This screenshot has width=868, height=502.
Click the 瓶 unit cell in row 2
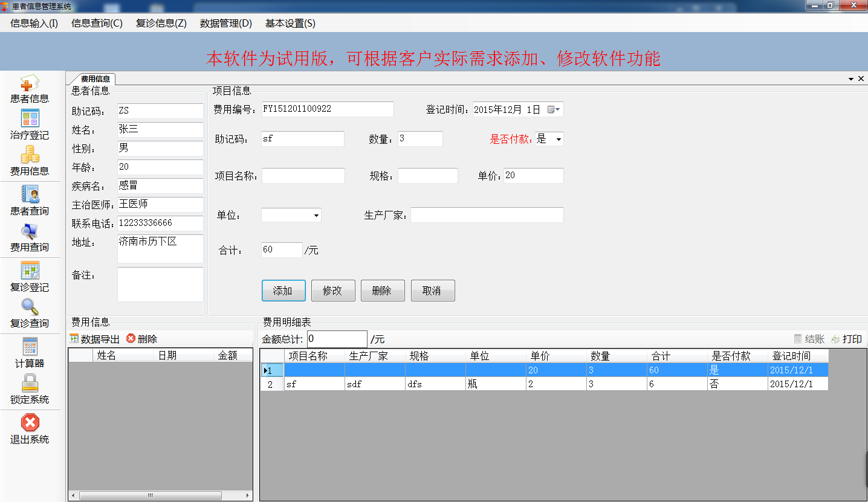[496, 384]
